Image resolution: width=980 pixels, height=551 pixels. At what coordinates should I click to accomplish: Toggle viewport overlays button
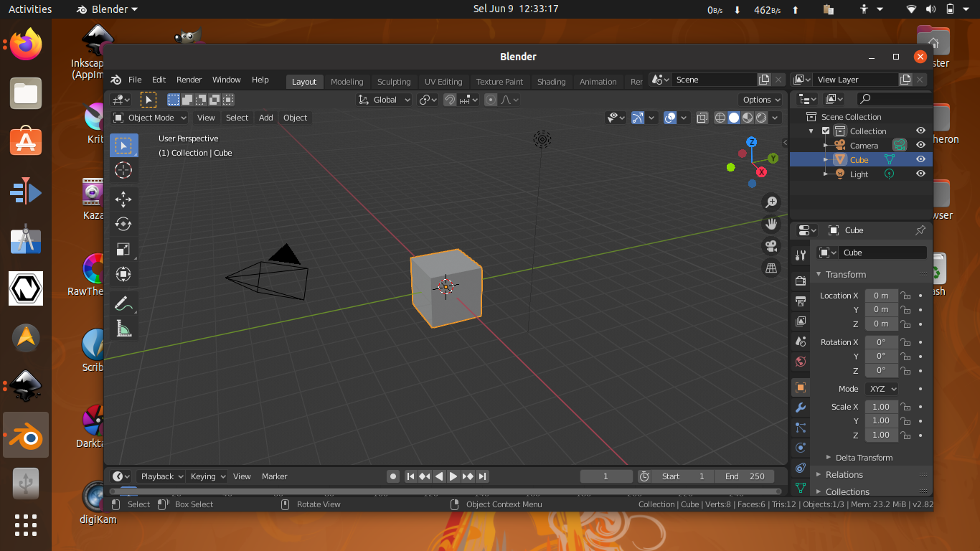670,118
